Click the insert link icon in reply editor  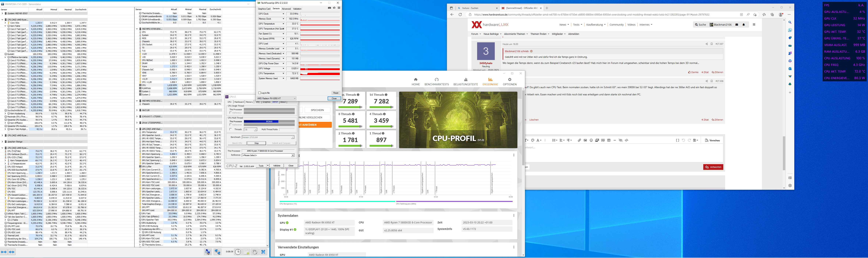(x=579, y=140)
